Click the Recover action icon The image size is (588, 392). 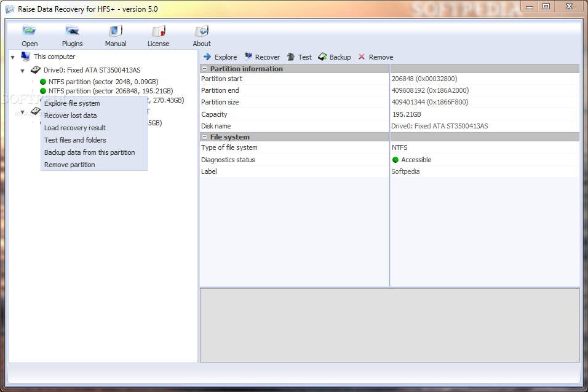coord(248,57)
